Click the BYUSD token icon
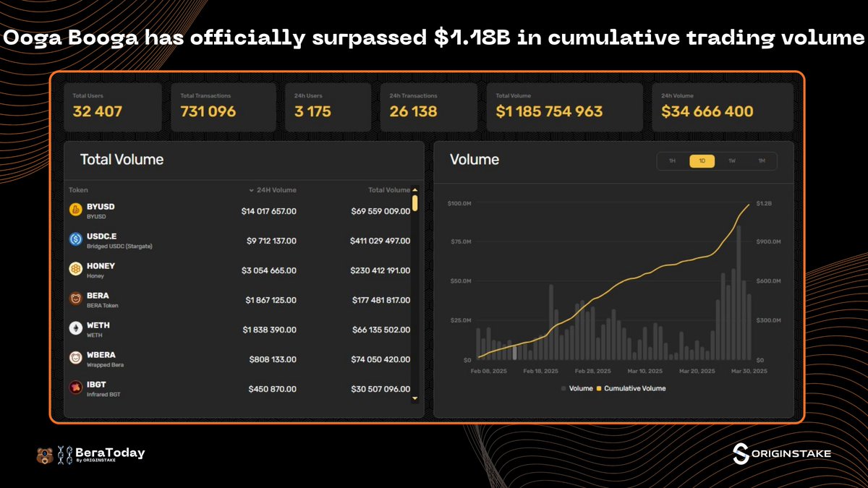This screenshot has width=868, height=488. pos(75,210)
